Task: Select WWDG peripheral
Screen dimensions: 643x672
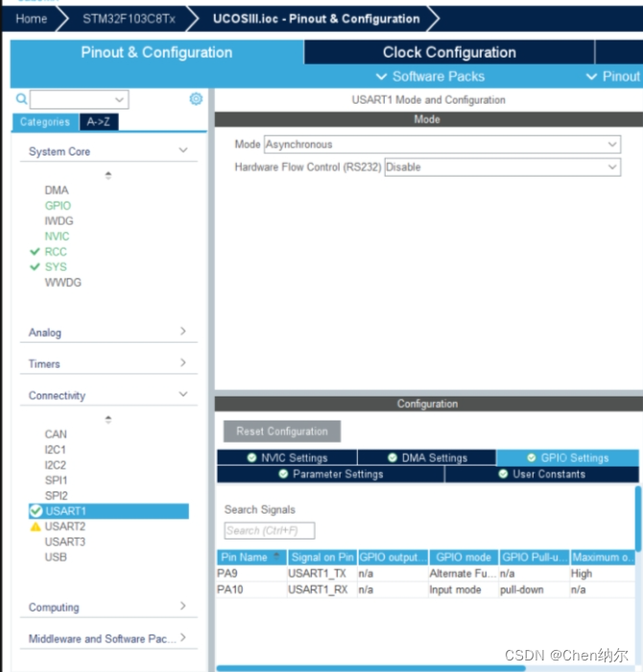Action: pyautogui.click(x=63, y=282)
